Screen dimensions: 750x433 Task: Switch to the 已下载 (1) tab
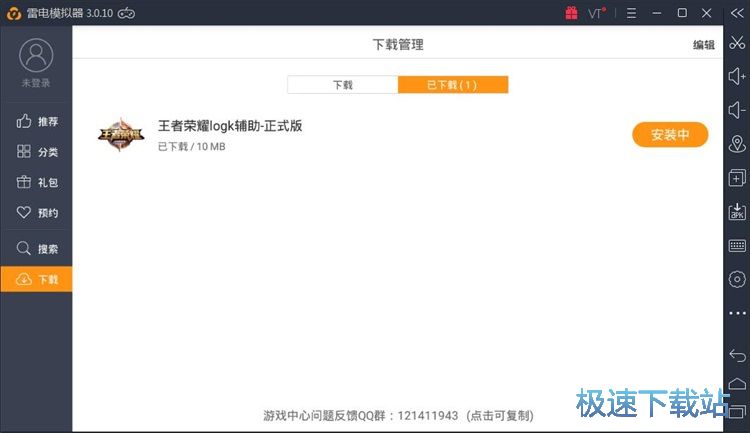tap(453, 85)
